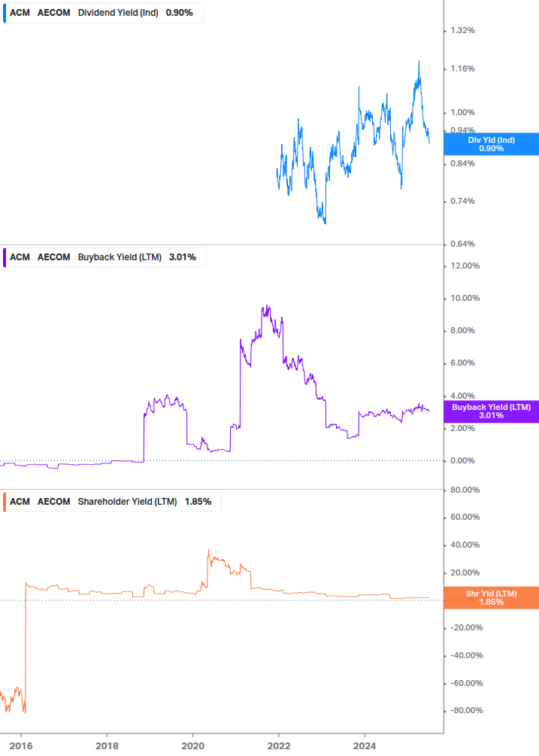Click the 2024 label on the time axis
539x756 pixels.
[x=365, y=746]
